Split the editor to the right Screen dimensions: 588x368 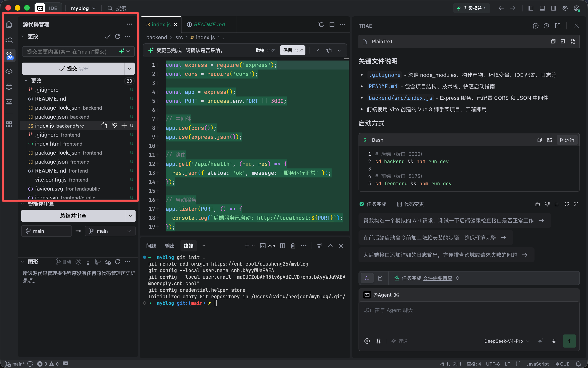click(332, 25)
